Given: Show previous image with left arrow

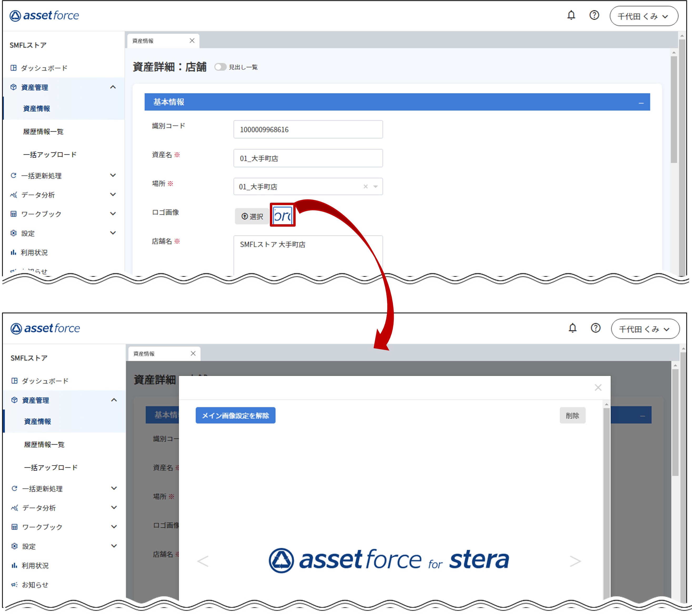Looking at the screenshot, I should [203, 561].
